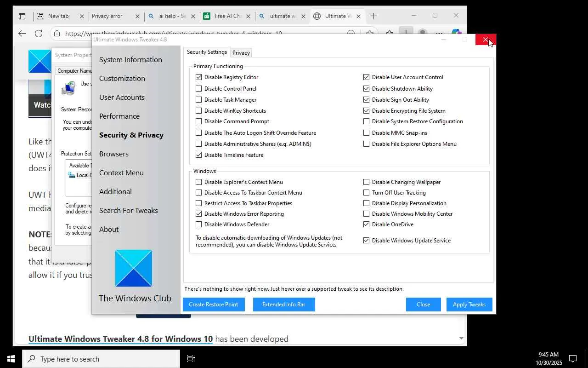This screenshot has width=588, height=368.
Task: Click The Windows Club logo in the tweaker sidebar
Action: 134,268
